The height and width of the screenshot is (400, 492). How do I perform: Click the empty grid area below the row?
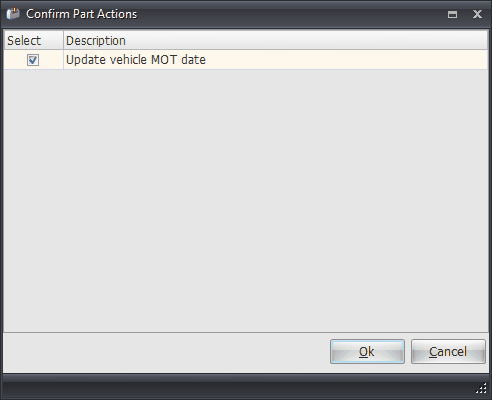[x=246, y=200]
